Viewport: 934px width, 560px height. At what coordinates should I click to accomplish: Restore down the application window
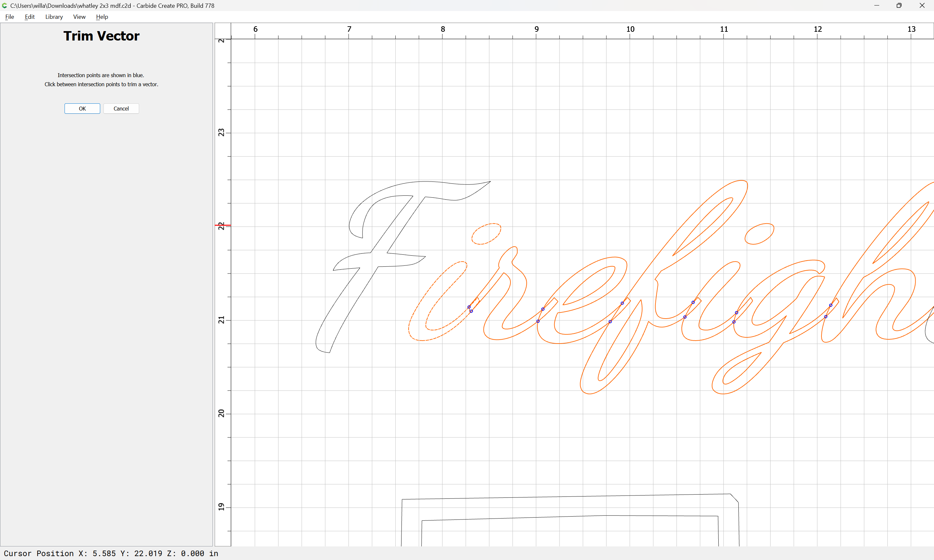899,6
